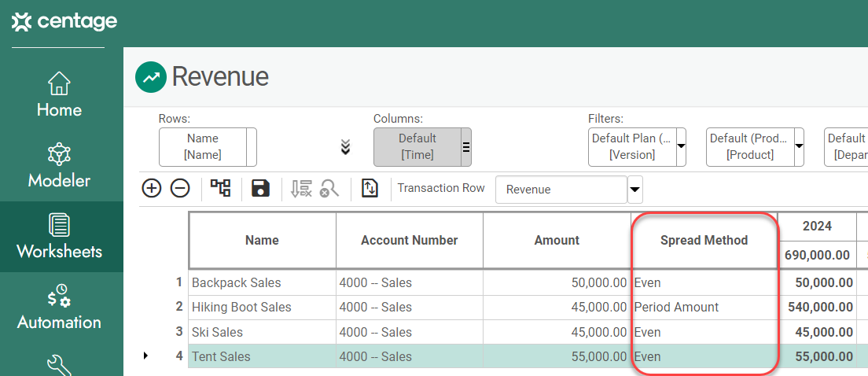This screenshot has height=376, width=868.
Task: Click the 2024 column header
Action: (x=817, y=226)
